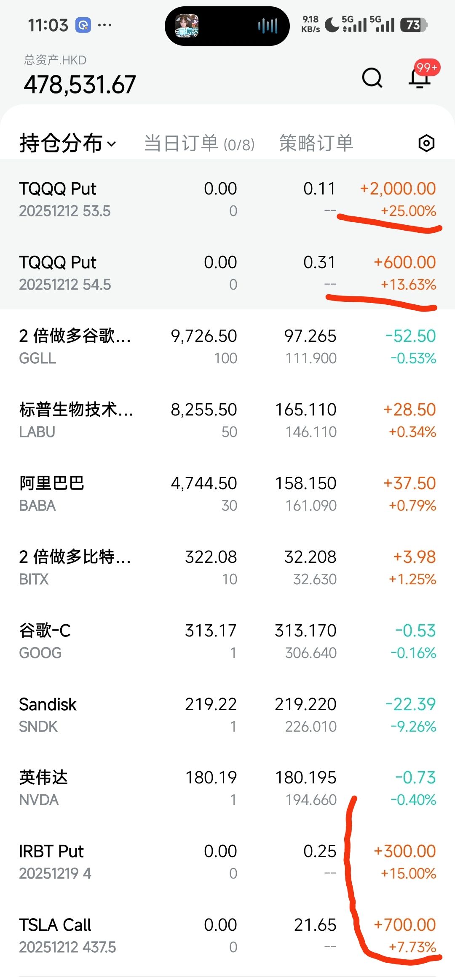This screenshot has height=980, width=455.
Task: Tap the three-dot status bar icon
Action: click(x=104, y=25)
